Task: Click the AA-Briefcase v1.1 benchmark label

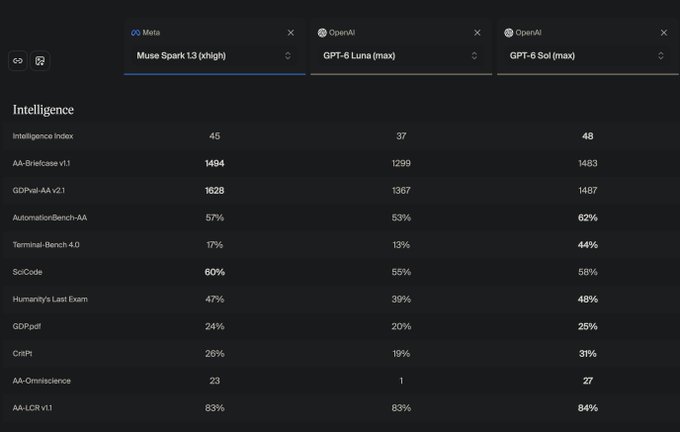Action: click(x=41, y=163)
